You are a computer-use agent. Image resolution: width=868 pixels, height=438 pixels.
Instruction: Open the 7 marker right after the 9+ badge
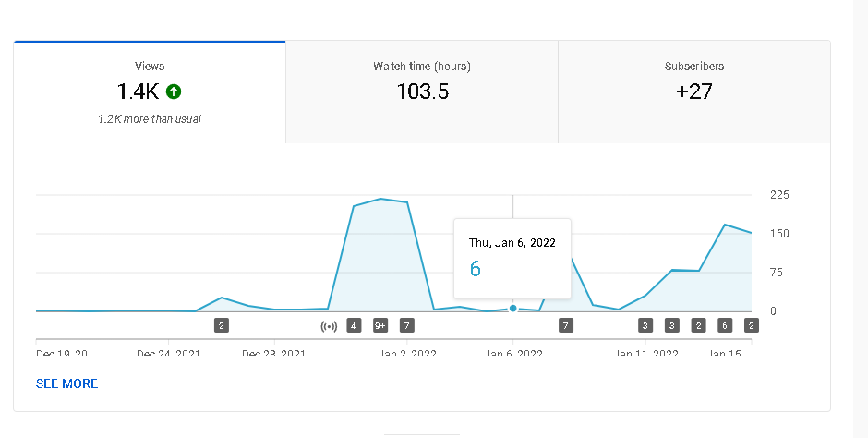[407, 325]
